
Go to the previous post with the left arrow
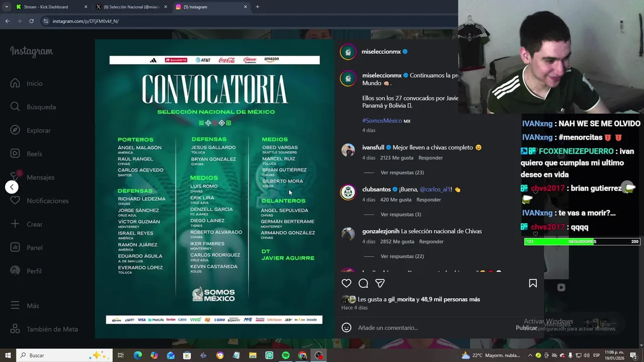tap(12, 187)
